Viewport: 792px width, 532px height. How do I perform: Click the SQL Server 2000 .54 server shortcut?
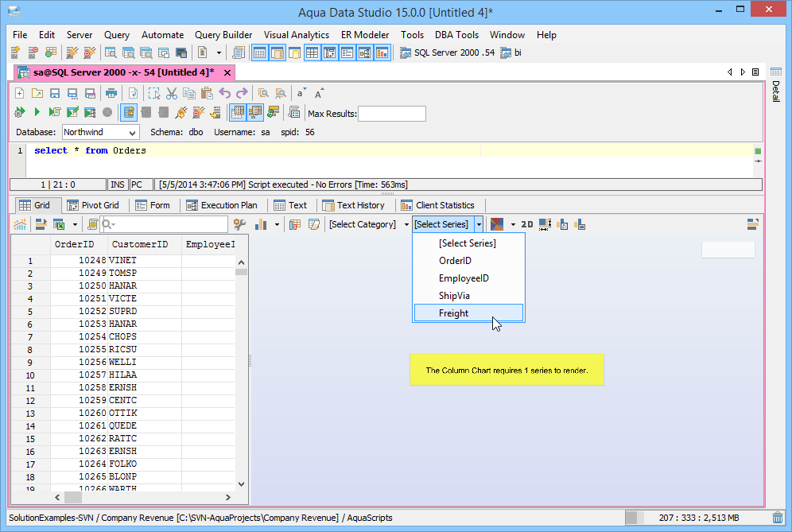[448, 52]
